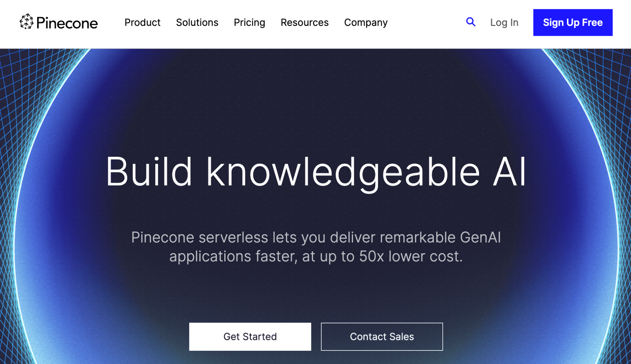Open the search magnifier icon

point(471,22)
